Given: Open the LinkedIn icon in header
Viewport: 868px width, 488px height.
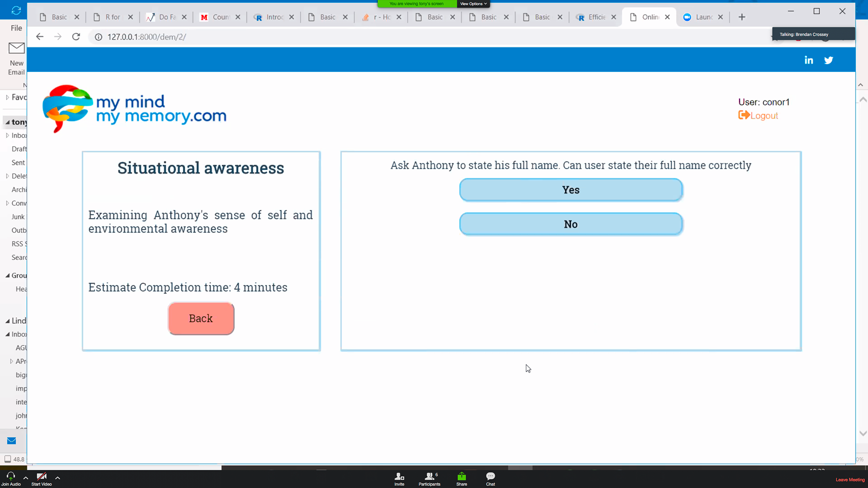Looking at the screenshot, I should pos(809,60).
